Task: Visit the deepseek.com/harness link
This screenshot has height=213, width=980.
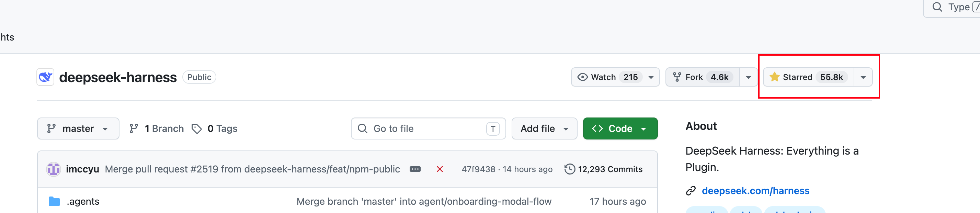Action: pyautogui.click(x=755, y=191)
